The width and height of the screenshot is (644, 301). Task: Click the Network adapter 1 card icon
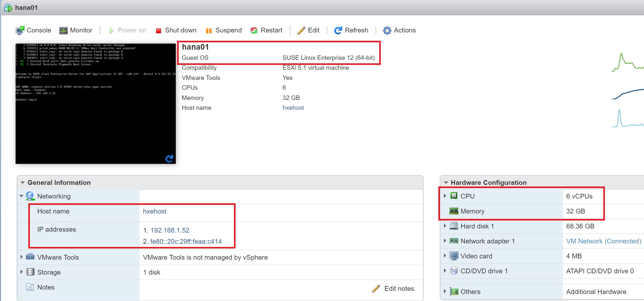pyautogui.click(x=454, y=241)
